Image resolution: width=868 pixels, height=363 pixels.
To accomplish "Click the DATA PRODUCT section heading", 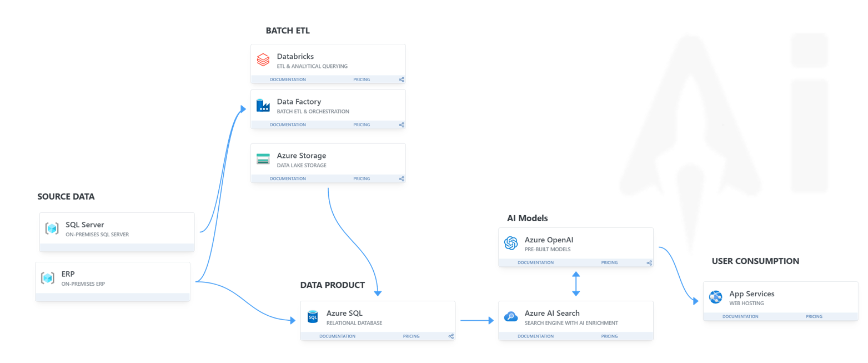I will 333,285.
